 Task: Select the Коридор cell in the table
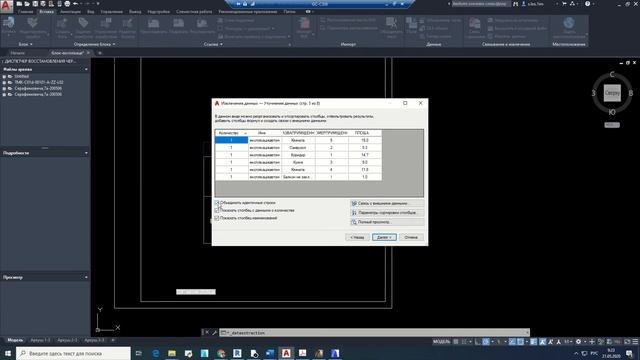[x=298, y=155]
